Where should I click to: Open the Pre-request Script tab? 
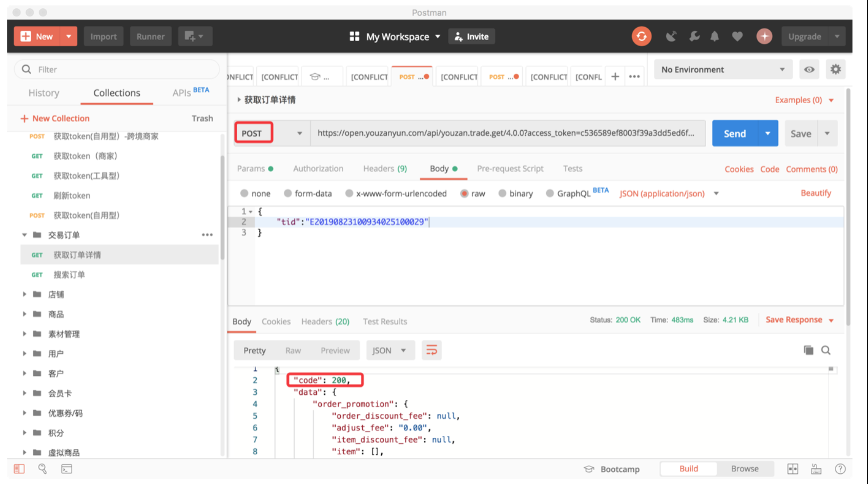510,169
